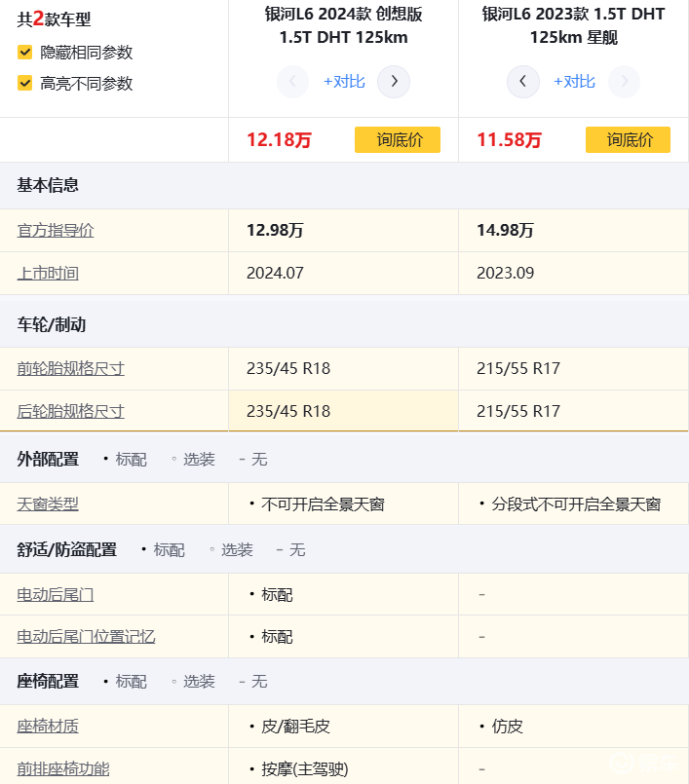Click 215/55 R17 in 后轮胎规格尺寸 row

tap(518, 412)
